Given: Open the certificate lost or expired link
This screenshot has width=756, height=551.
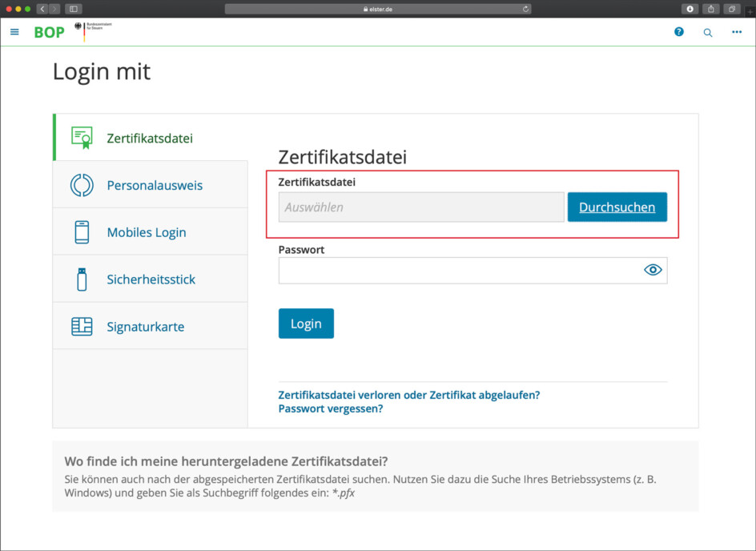Looking at the screenshot, I should click(x=408, y=395).
